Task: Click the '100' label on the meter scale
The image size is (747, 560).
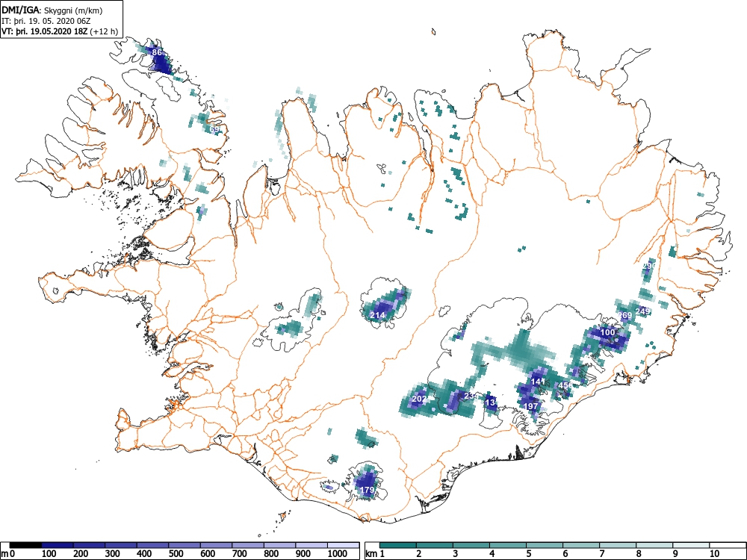Action: pyautogui.click(x=49, y=554)
